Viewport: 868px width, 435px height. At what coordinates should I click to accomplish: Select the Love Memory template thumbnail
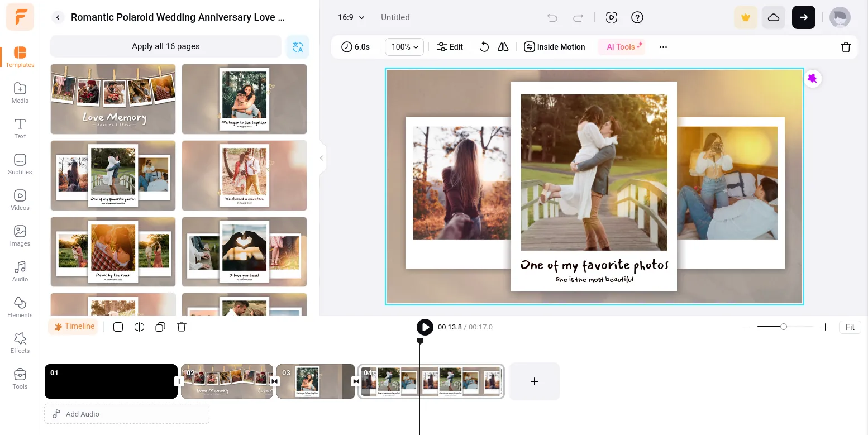click(x=113, y=99)
